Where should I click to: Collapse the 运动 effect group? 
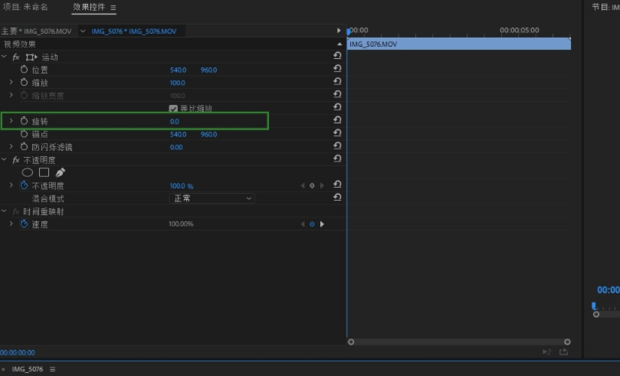click(4, 57)
